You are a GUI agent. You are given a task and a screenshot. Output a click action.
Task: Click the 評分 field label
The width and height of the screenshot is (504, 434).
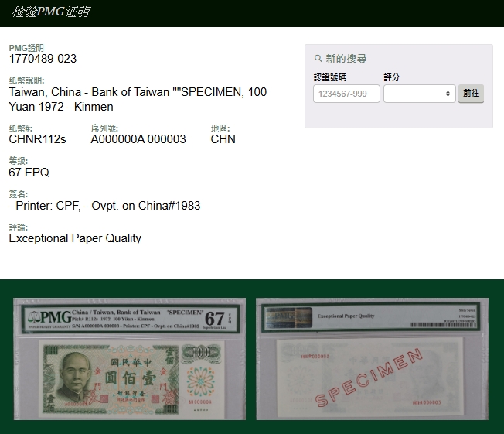[x=391, y=77]
